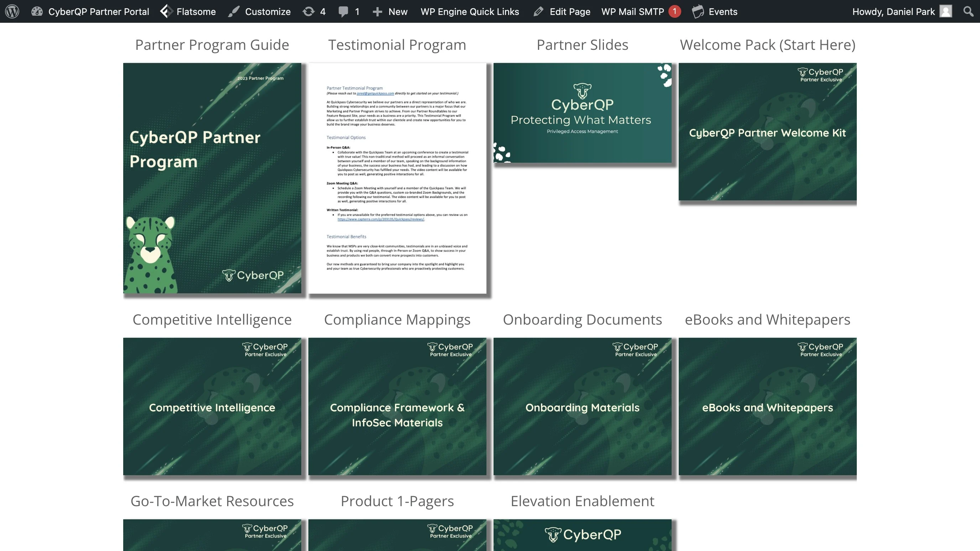Open the eBooks and Whitepapers heading link
Image resolution: width=980 pixels, height=551 pixels.
(767, 320)
